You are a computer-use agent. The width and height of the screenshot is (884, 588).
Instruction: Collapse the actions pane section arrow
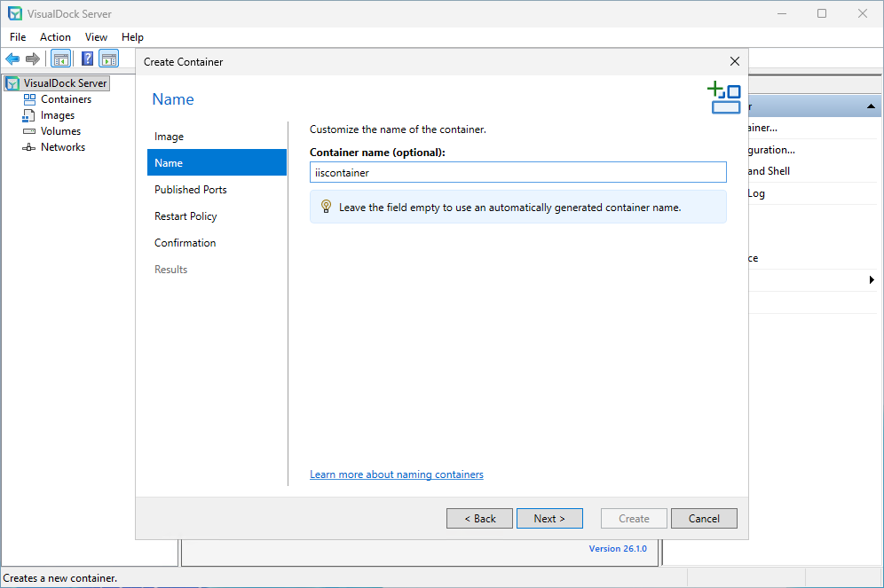coord(871,106)
